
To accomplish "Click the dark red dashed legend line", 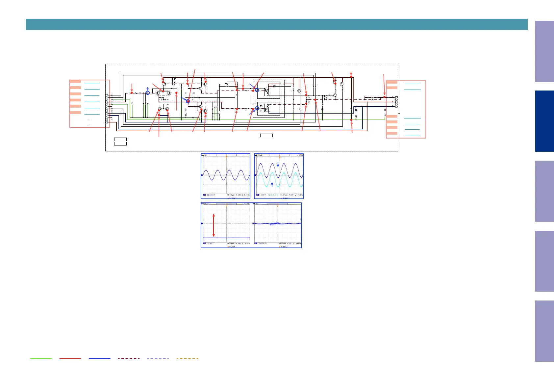I will tap(129, 358).
